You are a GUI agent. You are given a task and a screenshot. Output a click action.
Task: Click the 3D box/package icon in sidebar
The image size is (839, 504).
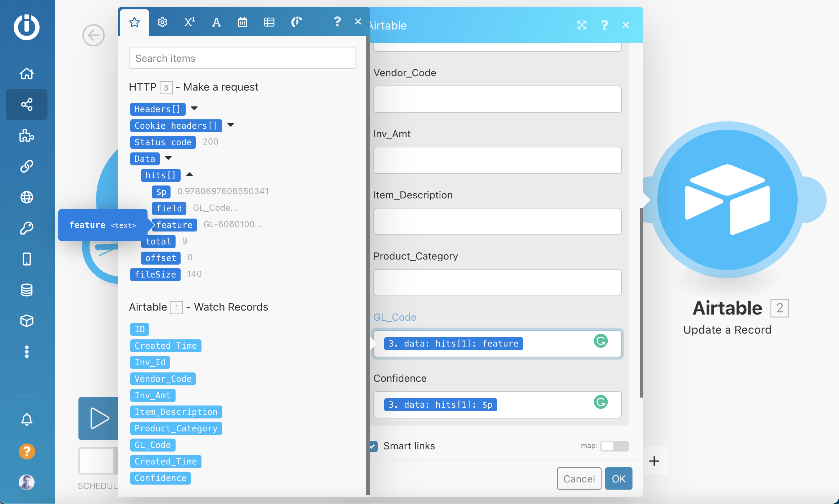27,320
